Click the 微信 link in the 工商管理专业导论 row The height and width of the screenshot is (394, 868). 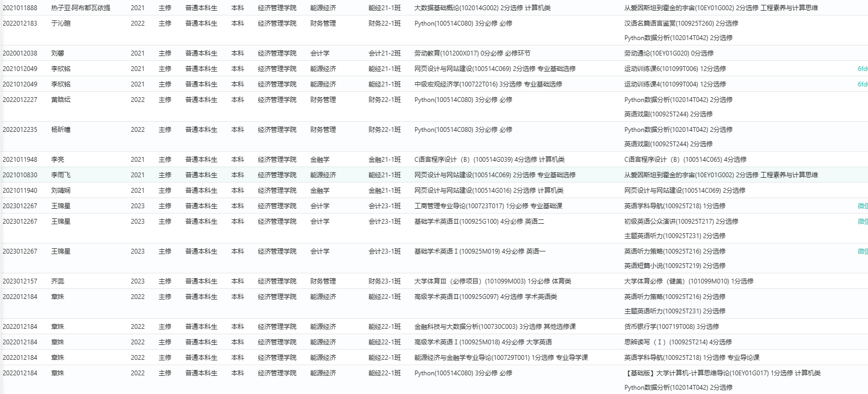coord(862,206)
